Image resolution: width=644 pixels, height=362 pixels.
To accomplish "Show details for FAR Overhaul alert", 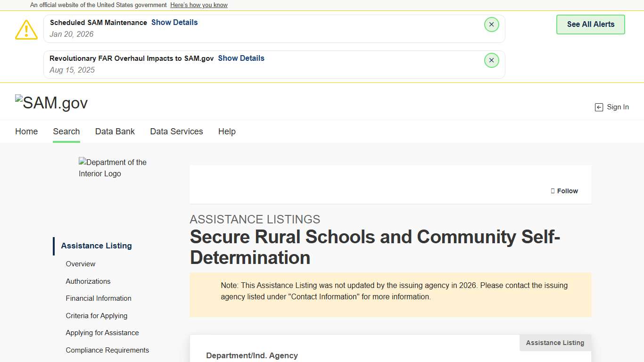I will click(241, 58).
